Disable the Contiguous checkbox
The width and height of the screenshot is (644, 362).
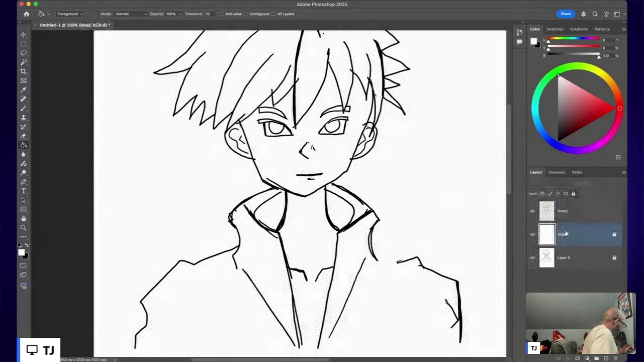[245, 14]
